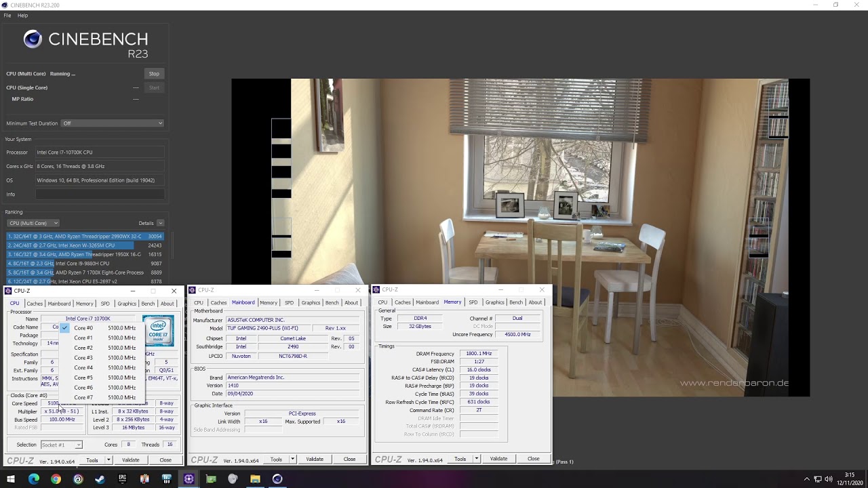Open Epic Games Launcher from the taskbar
Screen dimensions: 868x488
(122, 479)
